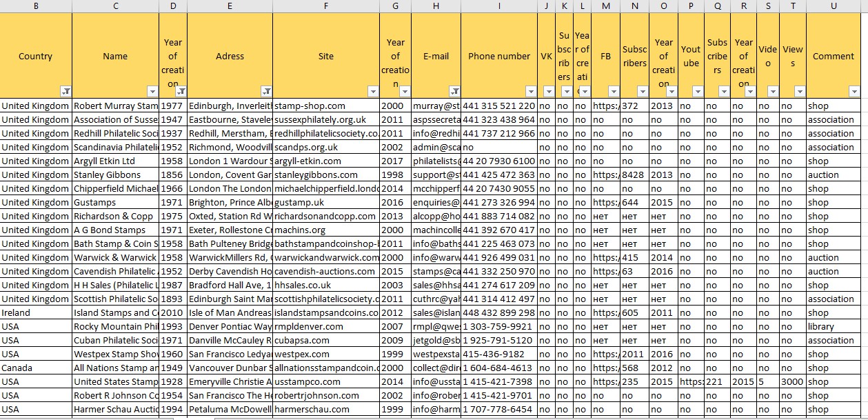Select the 3000 views cell
The width and height of the screenshot is (868, 420).
(793, 382)
